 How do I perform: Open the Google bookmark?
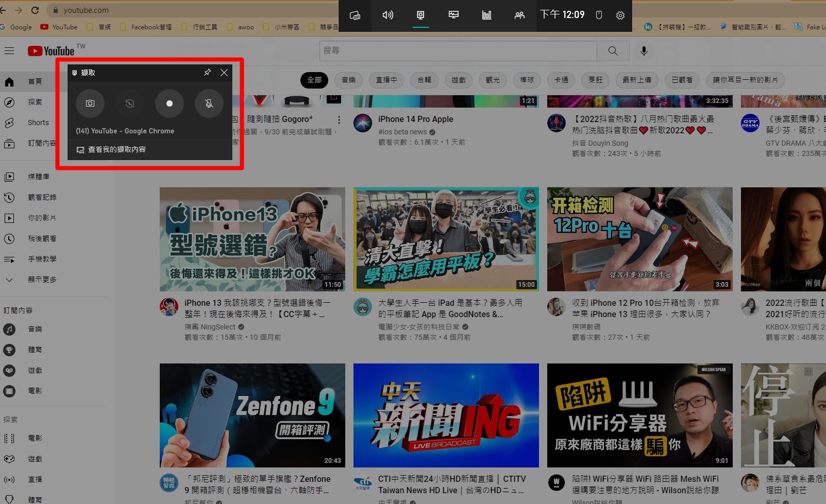pos(16,27)
